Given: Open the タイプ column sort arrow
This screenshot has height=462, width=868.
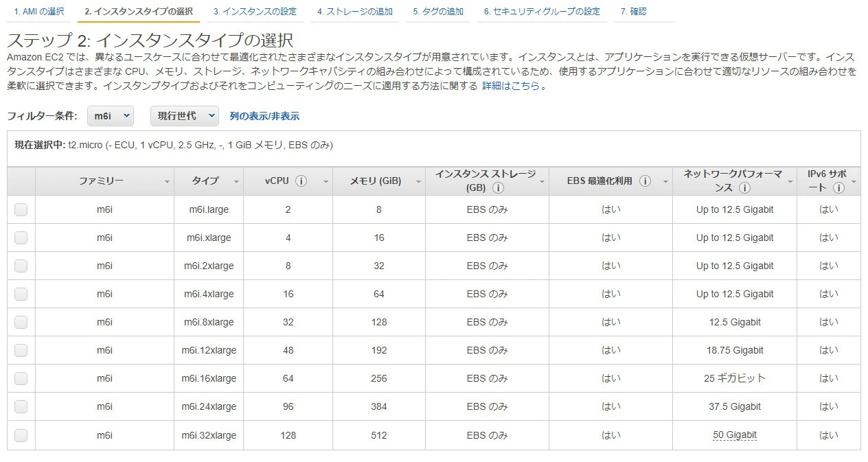Looking at the screenshot, I should point(236,182).
